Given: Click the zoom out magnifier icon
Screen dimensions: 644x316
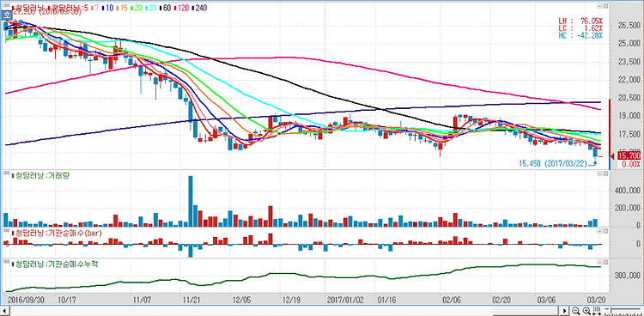Looking at the screenshot, I should coord(575,311).
